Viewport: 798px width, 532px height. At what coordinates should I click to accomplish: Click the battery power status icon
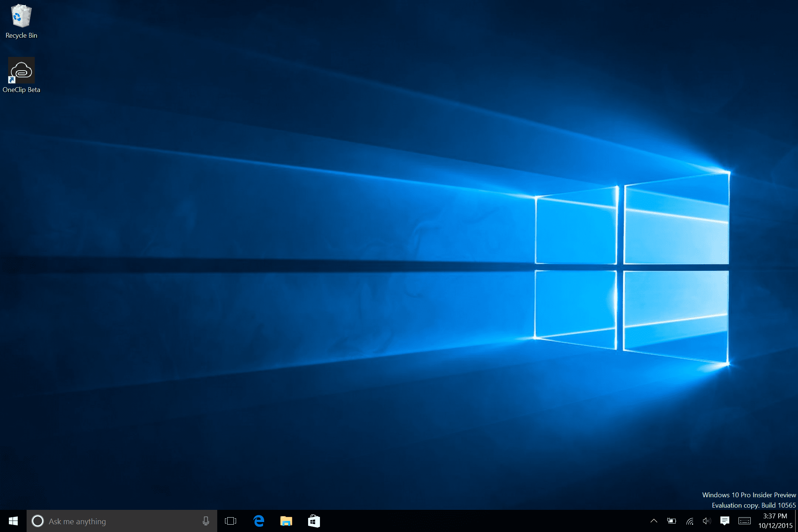pyautogui.click(x=671, y=521)
